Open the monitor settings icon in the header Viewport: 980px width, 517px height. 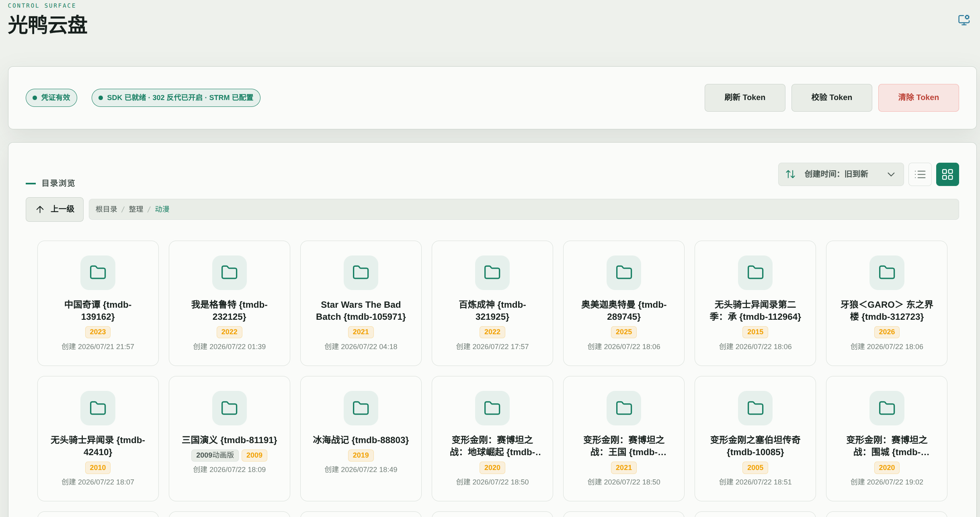tap(964, 20)
